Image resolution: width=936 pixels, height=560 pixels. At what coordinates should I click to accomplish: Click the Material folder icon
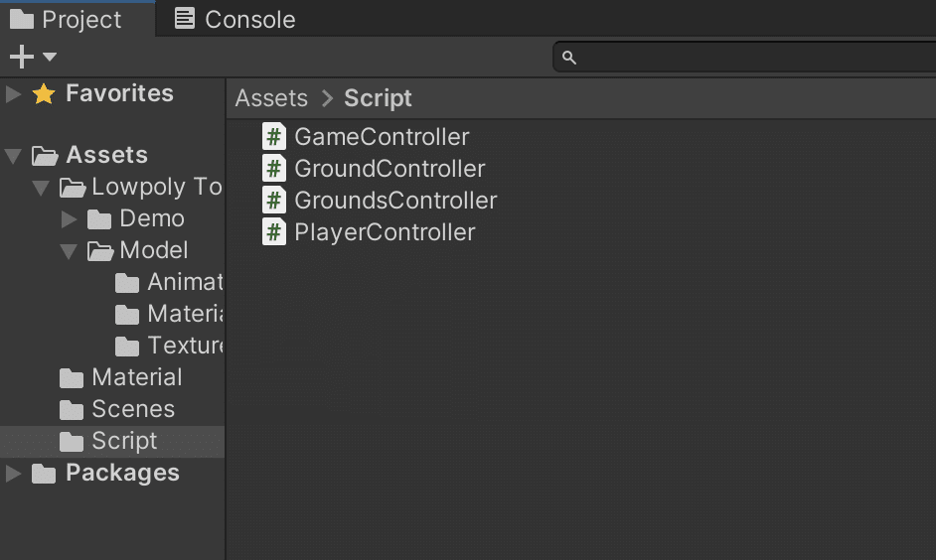tap(72, 378)
